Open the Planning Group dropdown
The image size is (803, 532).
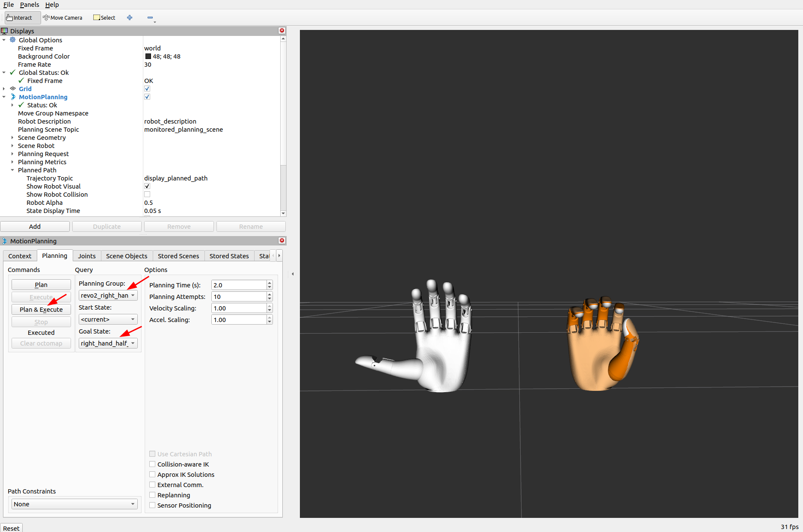[x=108, y=296]
